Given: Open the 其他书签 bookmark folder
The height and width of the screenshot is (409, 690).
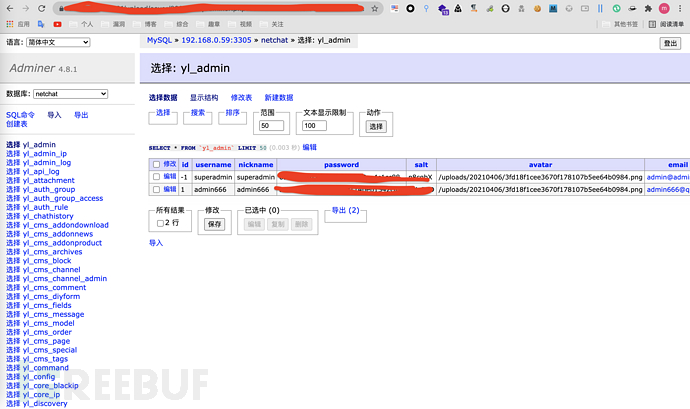Looking at the screenshot, I should [x=620, y=24].
